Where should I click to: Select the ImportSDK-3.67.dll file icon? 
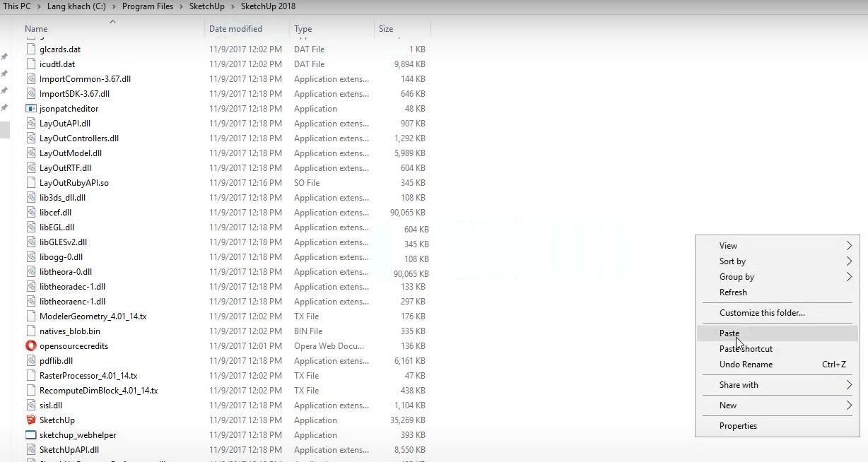(30, 94)
